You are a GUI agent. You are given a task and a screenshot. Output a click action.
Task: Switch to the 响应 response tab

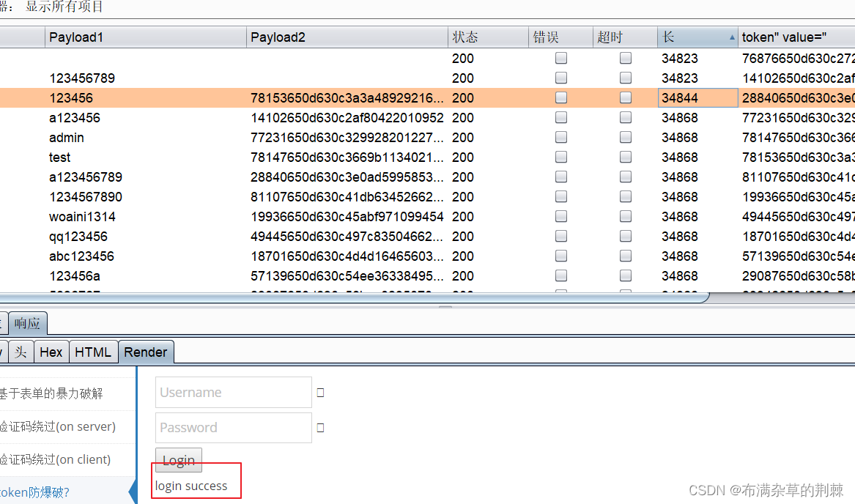(x=28, y=323)
